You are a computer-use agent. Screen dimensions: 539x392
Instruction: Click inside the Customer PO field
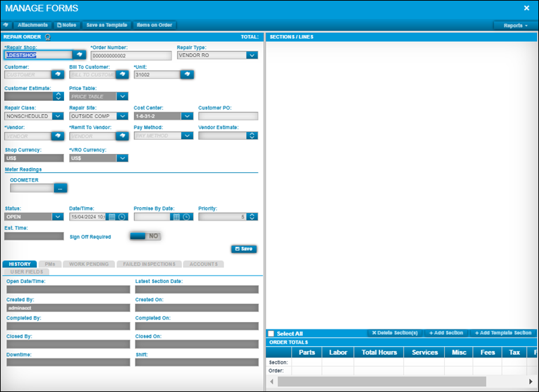pos(229,116)
